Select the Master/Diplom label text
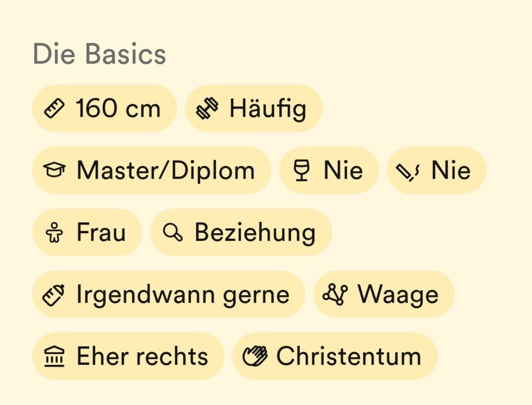 (165, 171)
